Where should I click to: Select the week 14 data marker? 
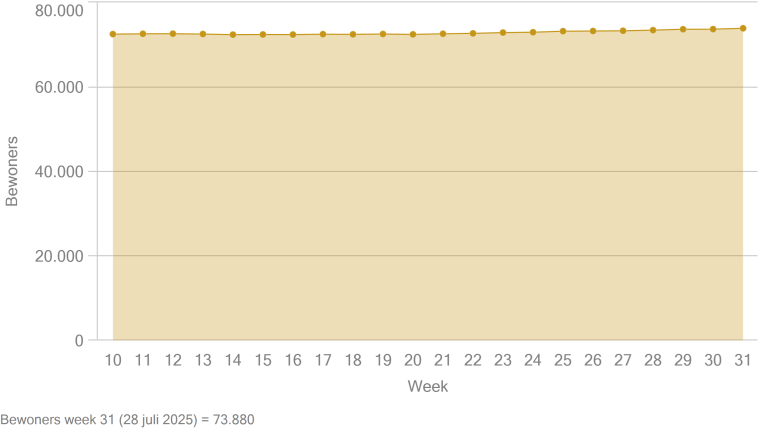click(x=233, y=35)
